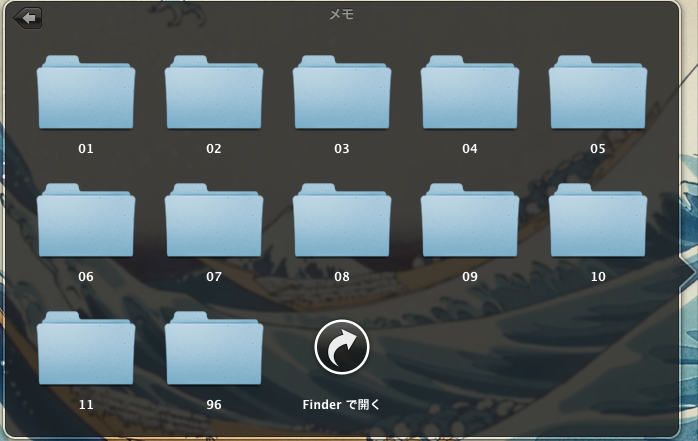This screenshot has width=698, height=441.
Task: Open folder 05
Action: [598, 93]
